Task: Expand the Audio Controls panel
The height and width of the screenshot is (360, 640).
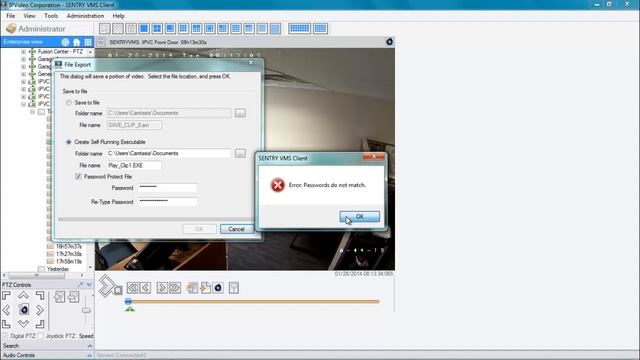Action: coord(89,356)
